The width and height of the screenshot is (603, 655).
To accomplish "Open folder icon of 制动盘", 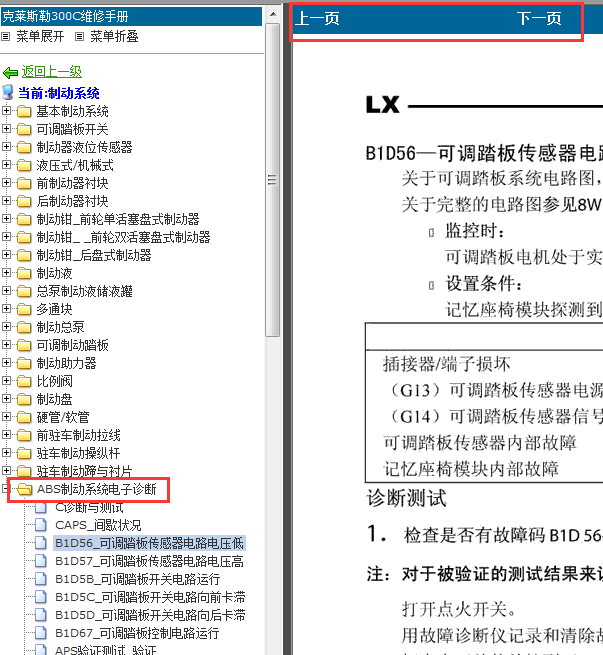I will 24,399.
